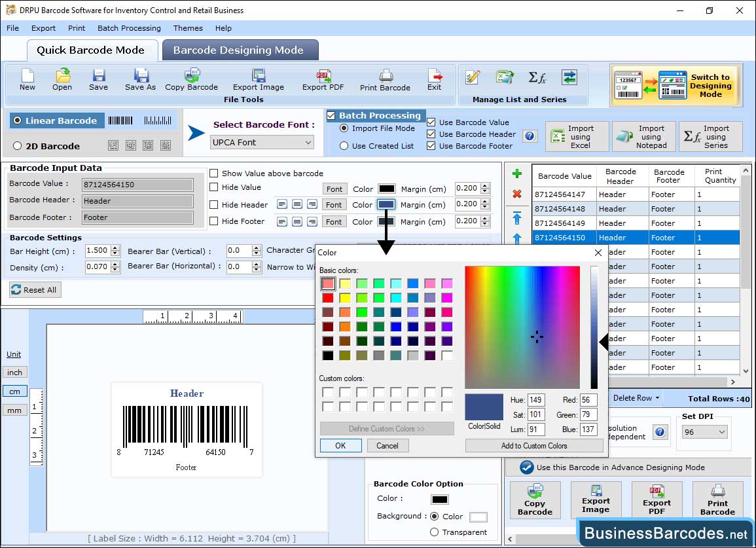Image resolution: width=756 pixels, height=548 pixels.
Task: Click the New file icon
Action: 27,79
